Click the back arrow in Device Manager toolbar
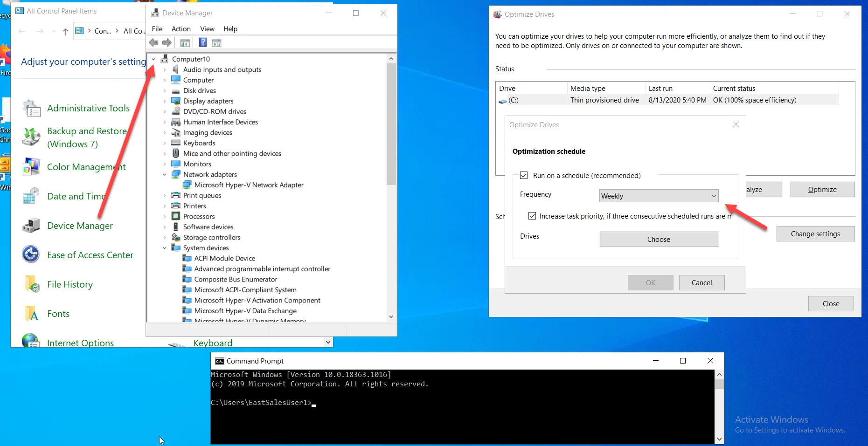Image resolution: width=868 pixels, height=446 pixels. pyautogui.click(x=153, y=42)
